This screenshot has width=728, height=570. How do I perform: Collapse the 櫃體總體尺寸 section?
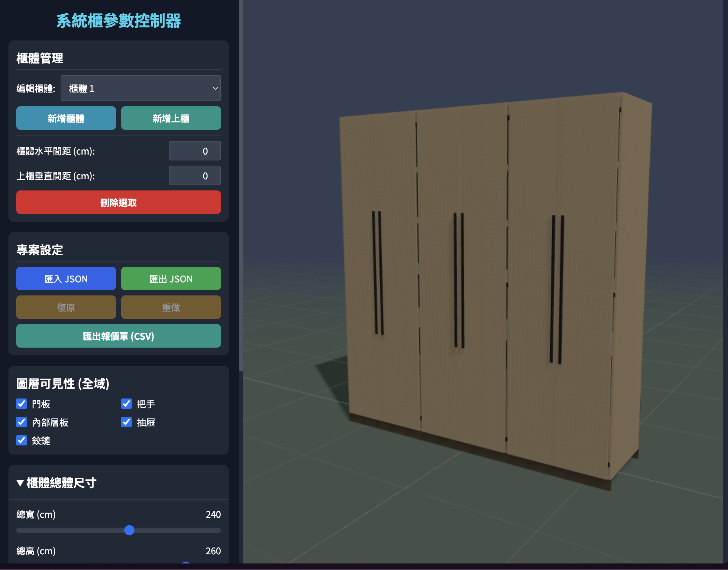tap(57, 483)
